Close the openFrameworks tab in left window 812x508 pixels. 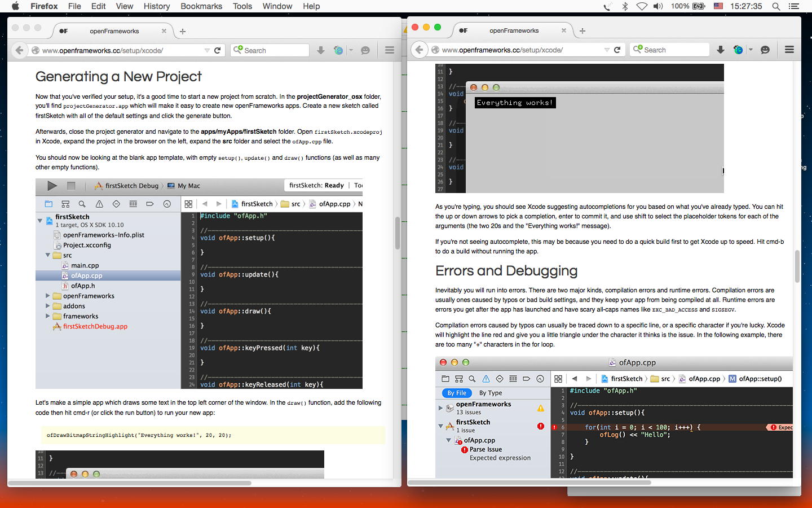(x=164, y=31)
